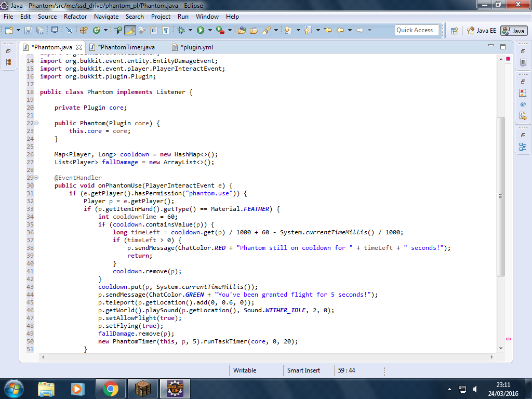Click the Last Edit Location icon

[x=328, y=30]
